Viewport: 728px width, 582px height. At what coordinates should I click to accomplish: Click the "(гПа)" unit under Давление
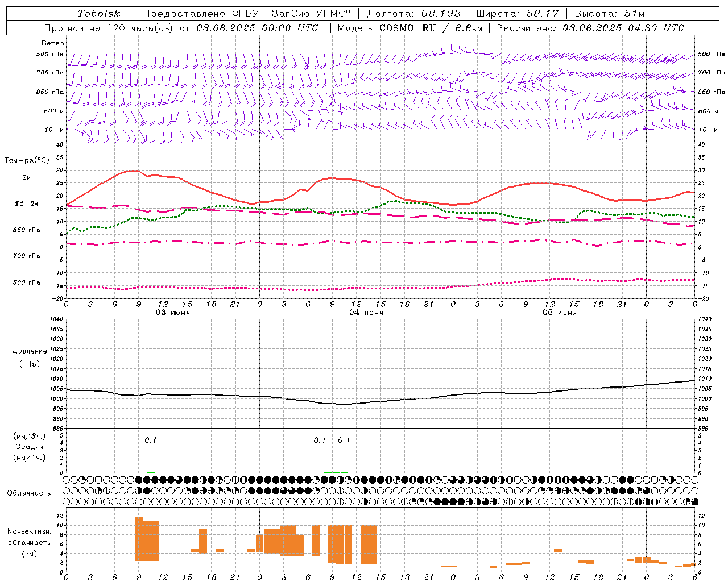(x=30, y=364)
